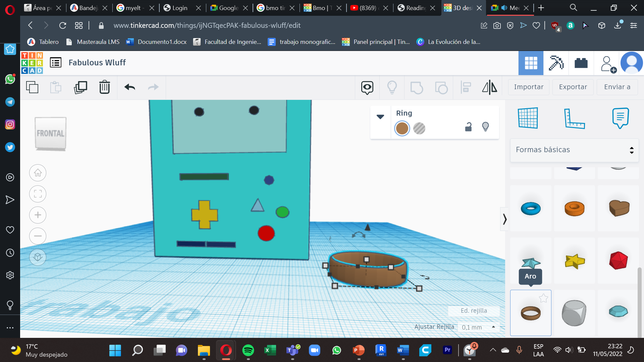Open the user profile avatar
The width and height of the screenshot is (644, 362).
tap(632, 63)
